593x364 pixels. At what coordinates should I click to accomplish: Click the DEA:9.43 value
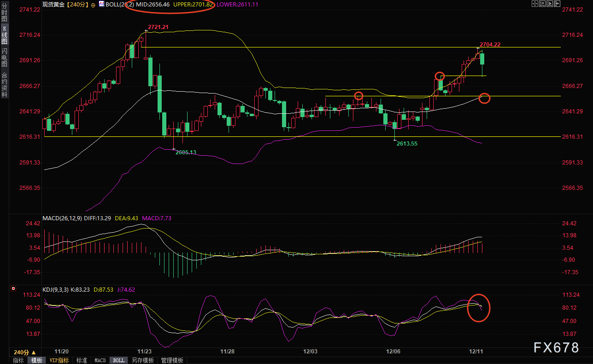click(127, 218)
